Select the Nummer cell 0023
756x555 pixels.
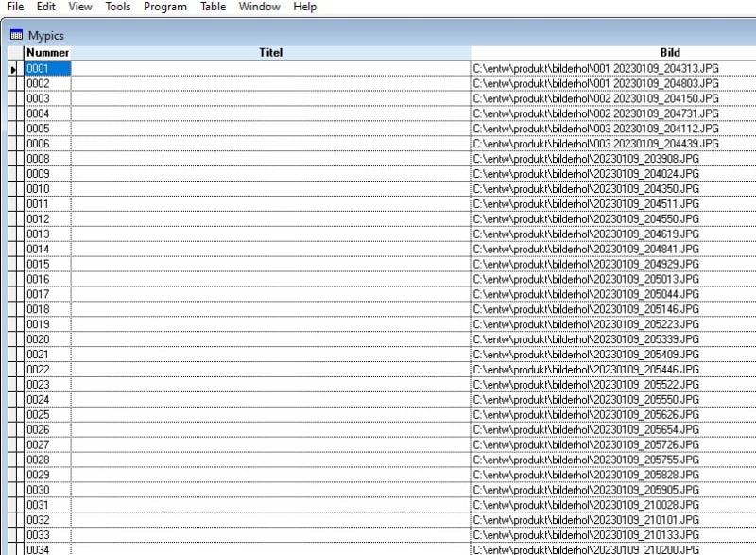[x=47, y=384]
